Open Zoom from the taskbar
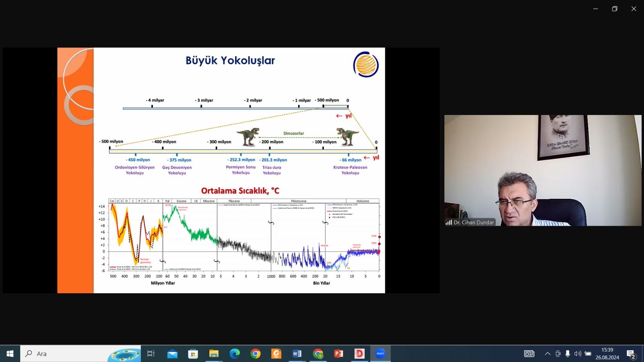Image resolution: width=644 pixels, height=362 pixels. pos(380,354)
